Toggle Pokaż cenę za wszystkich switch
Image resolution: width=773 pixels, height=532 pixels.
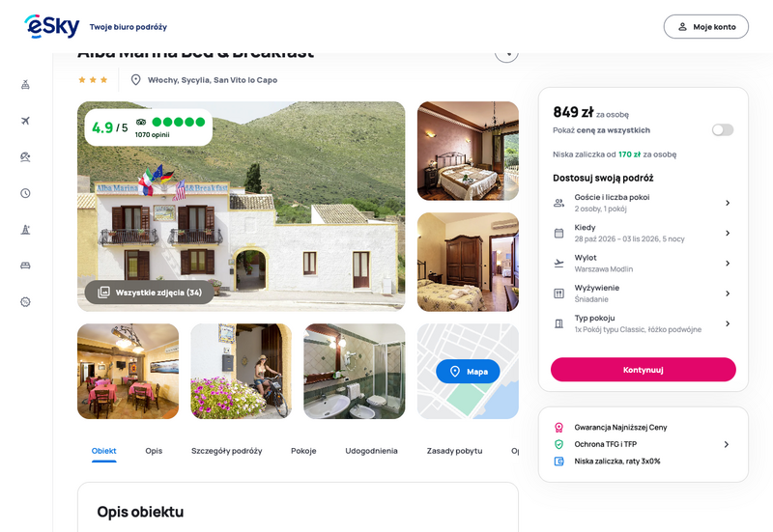[722, 130]
